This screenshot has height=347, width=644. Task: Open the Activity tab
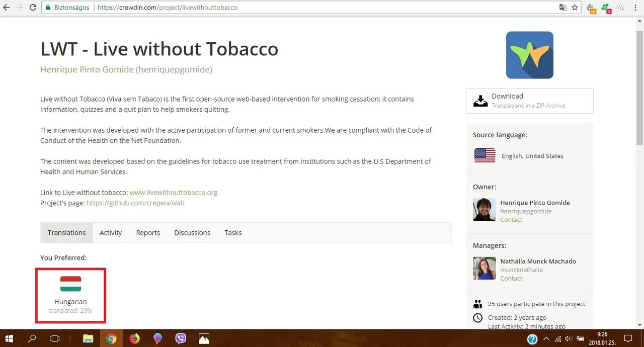111,233
